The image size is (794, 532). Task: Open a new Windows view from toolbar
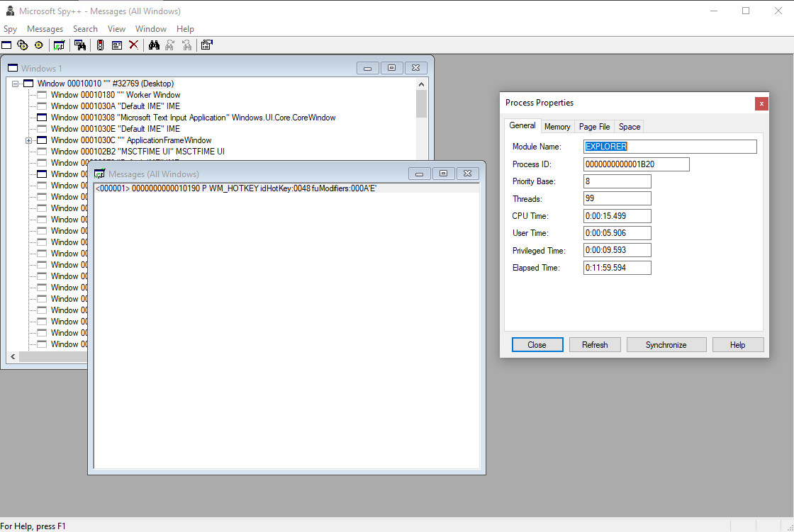tap(6, 45)
